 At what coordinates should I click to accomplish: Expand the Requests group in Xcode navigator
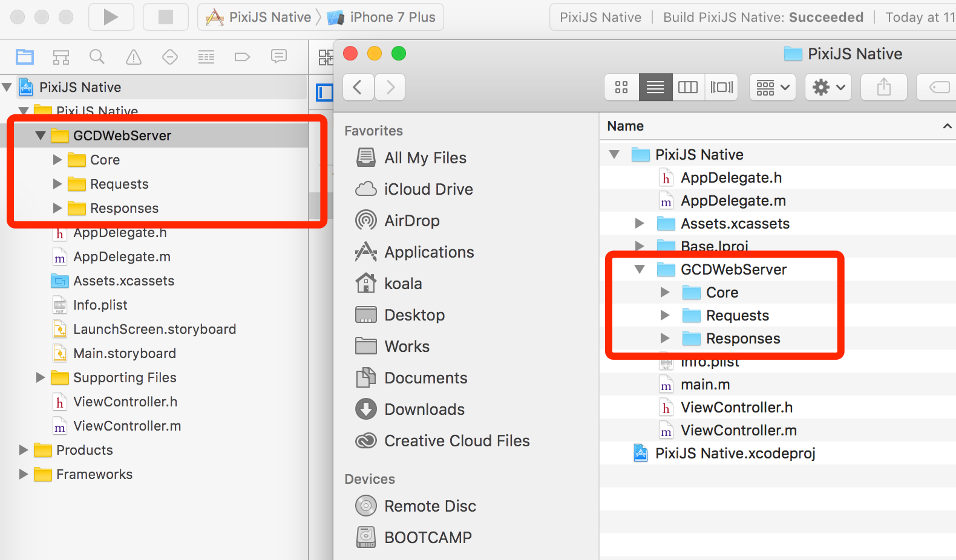pyautogui.click(x=57, y=184)
